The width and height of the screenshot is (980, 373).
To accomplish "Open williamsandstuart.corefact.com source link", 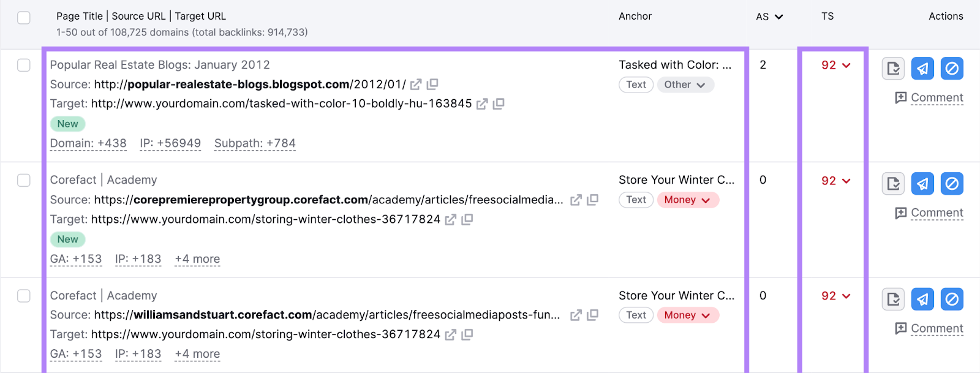I will point(327,315).
